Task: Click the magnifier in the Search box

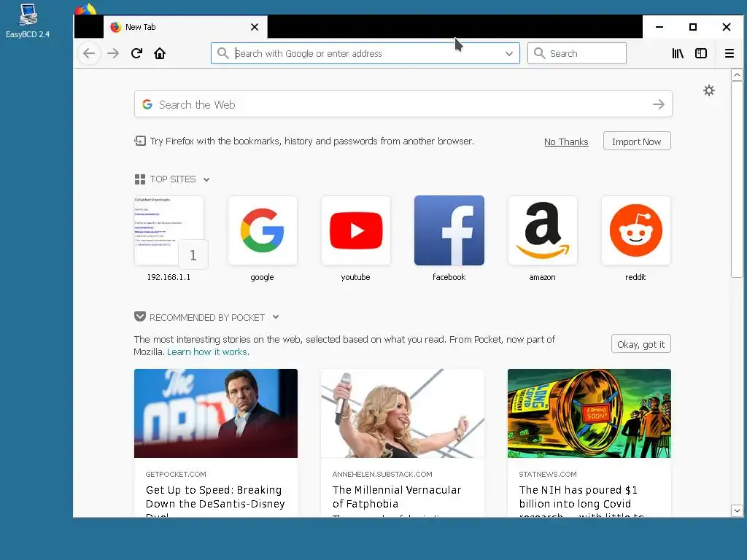Action: (539, 52)
